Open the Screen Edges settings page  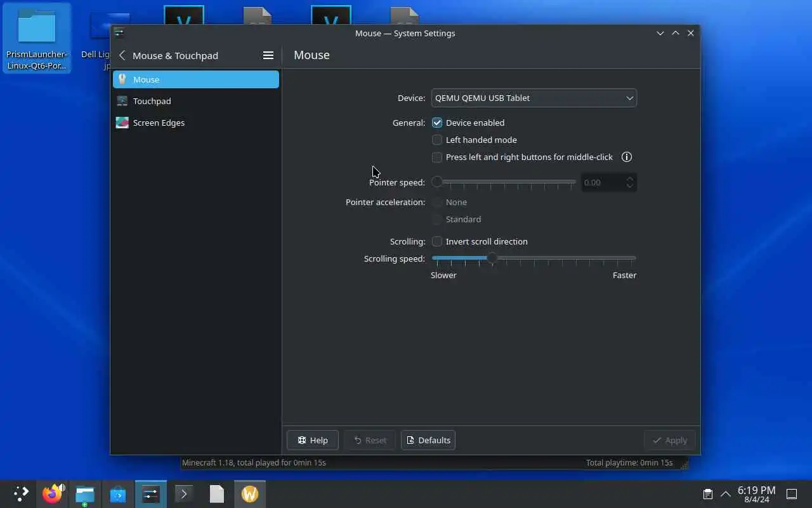pyautogui.click(x=196, y=123)
